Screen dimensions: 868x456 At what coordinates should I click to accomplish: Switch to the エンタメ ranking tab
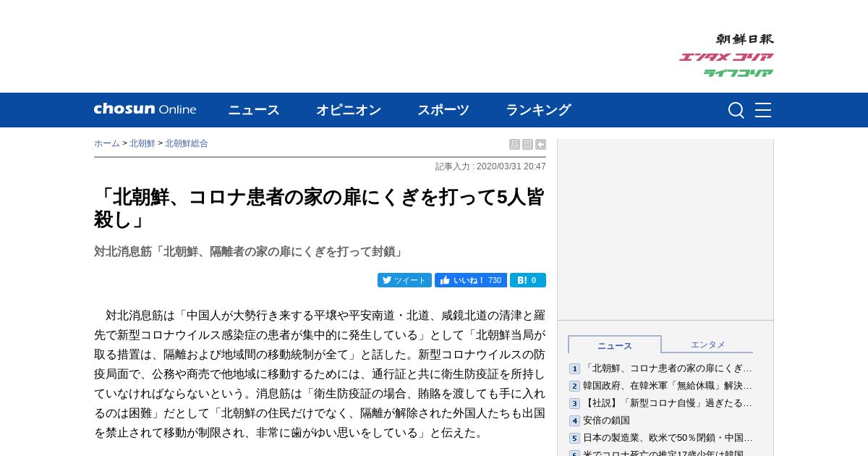click(707, 345)
